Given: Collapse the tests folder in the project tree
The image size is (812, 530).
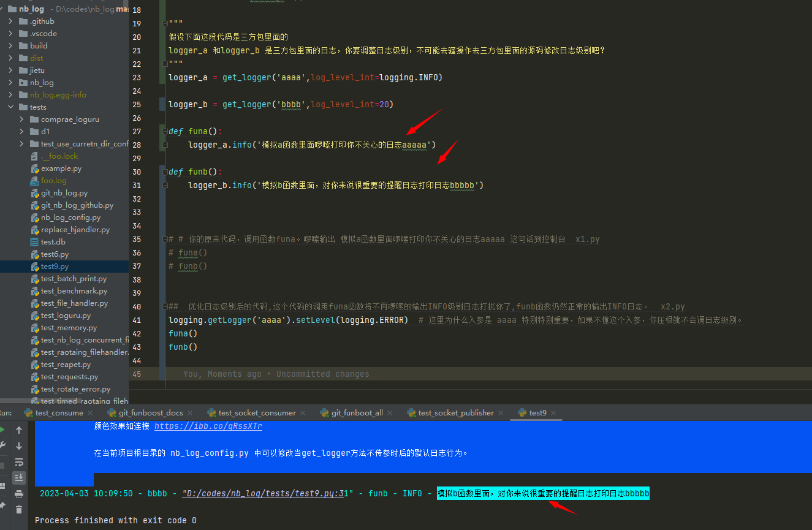Looking at the screenshot, I should pos(11,107).
